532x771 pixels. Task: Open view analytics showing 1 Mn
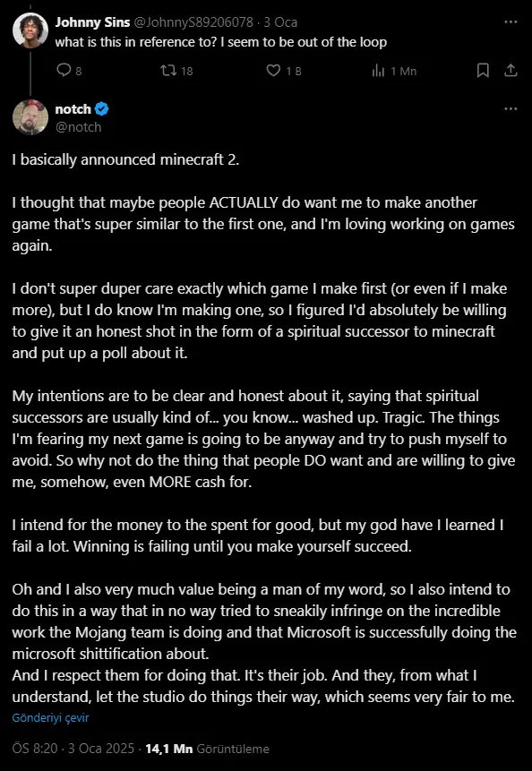[x=394, y=71]
